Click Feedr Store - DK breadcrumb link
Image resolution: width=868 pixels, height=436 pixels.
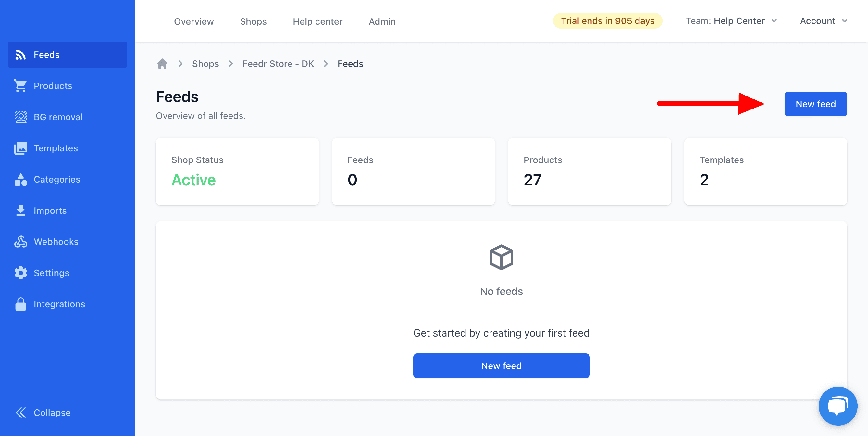[x=278, y=64]
